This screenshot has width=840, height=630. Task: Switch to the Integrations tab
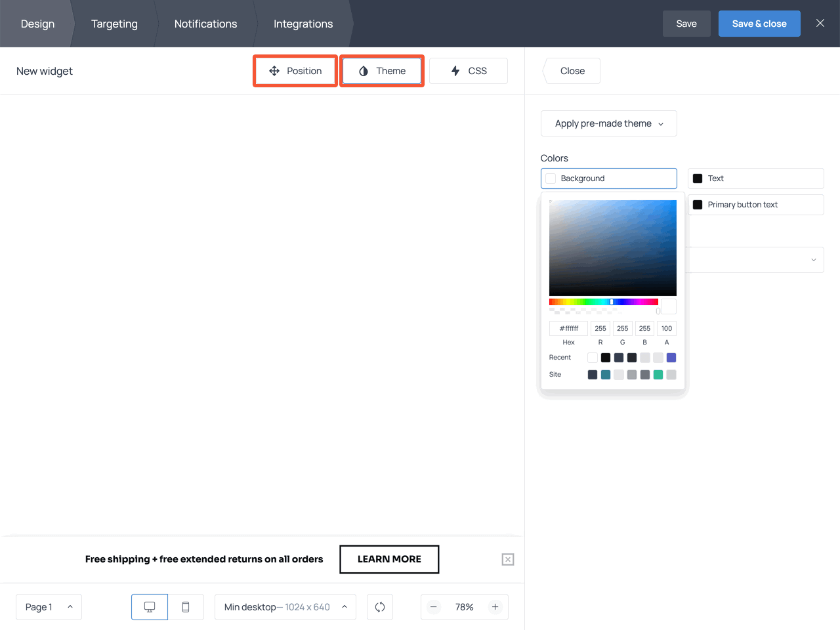point(303,24)
